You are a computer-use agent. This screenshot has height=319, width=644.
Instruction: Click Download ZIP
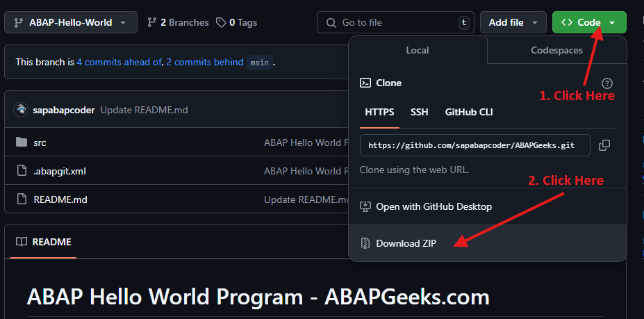(488, 243)
